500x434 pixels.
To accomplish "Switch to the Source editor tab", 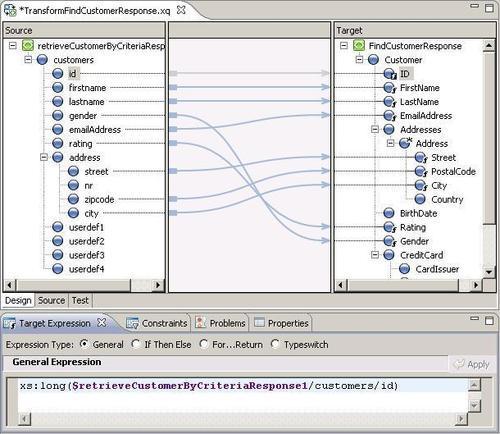I will tap(51, 300).
